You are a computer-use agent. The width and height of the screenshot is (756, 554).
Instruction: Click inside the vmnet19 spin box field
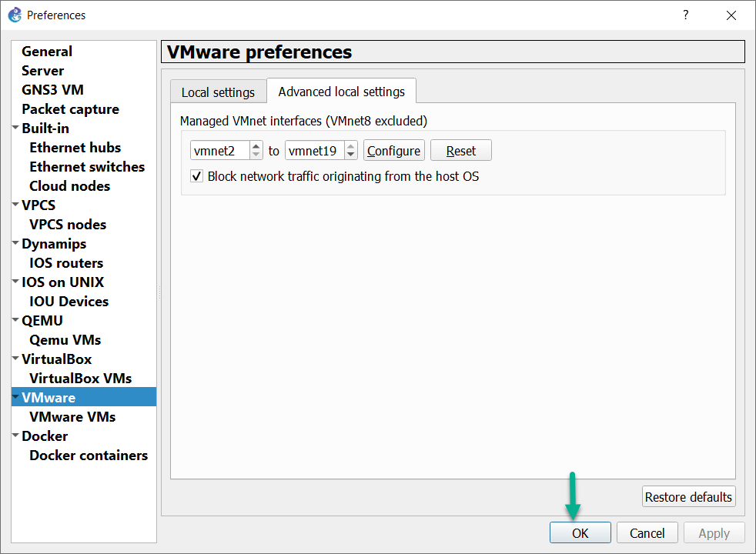(316, 151)
